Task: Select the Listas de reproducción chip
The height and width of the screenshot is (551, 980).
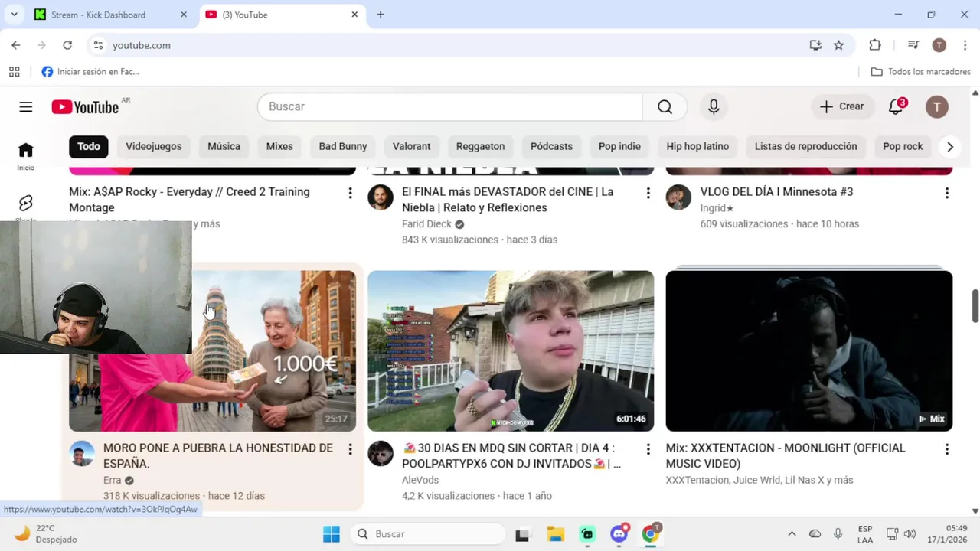Action: click(805, 146)
